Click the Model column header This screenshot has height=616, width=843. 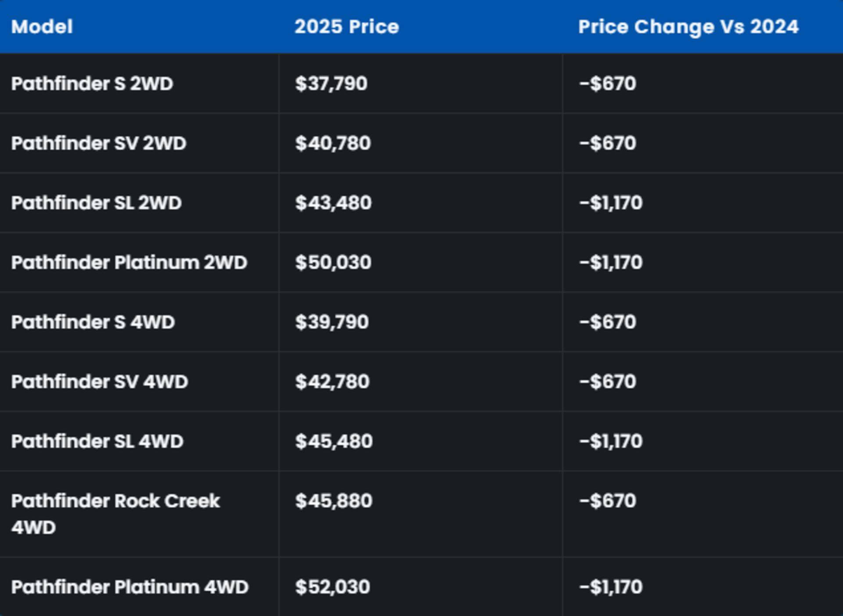tap(42, 27)
